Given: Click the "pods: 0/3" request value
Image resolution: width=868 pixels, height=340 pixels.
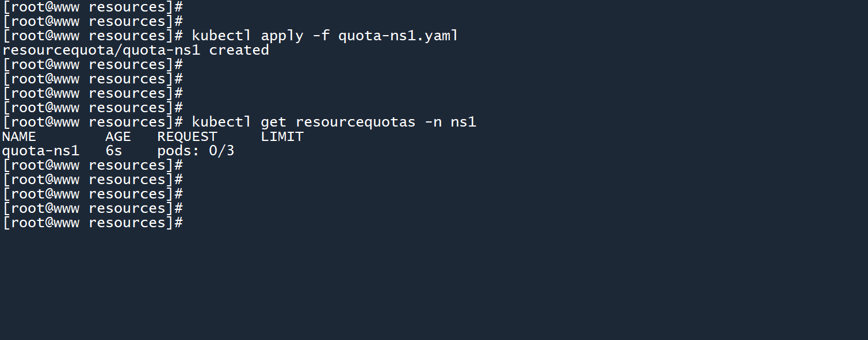Looking at the screenshot, I should point(196,151).
